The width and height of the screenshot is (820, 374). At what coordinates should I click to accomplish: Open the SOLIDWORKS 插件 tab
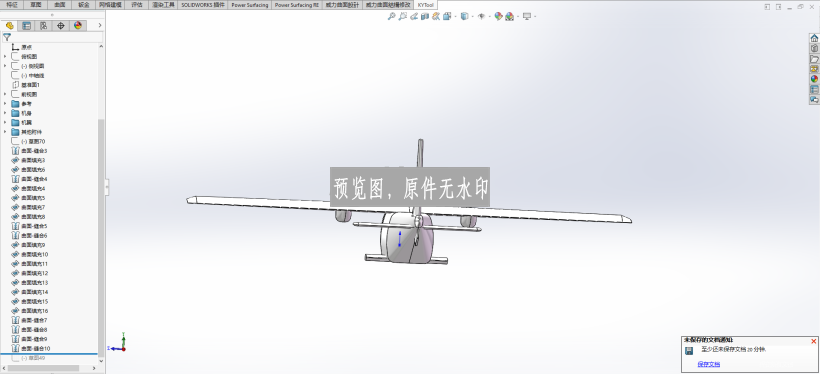pos(203,5)
